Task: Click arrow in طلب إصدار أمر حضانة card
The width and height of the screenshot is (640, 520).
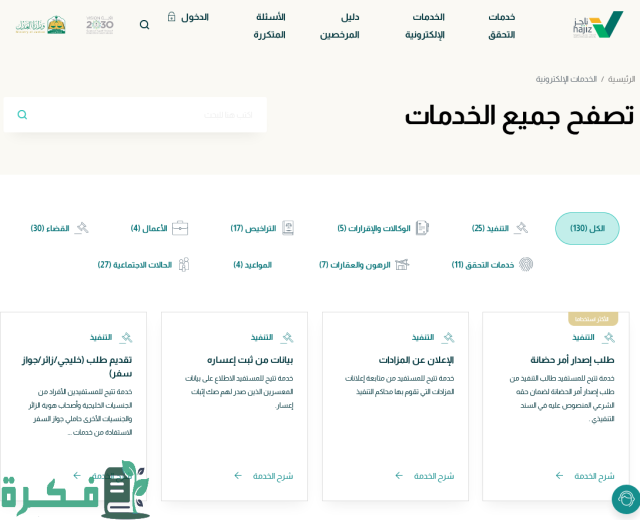Action: (x=560, y=476)
